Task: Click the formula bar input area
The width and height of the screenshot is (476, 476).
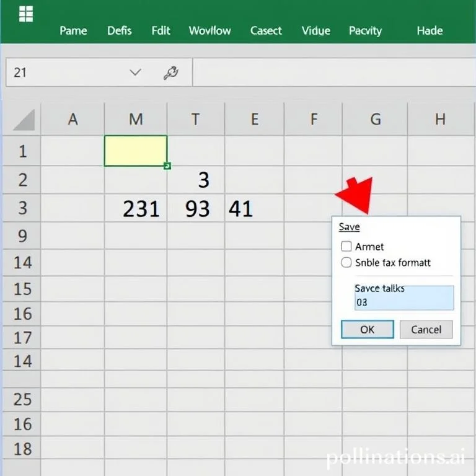Action: 333,73
